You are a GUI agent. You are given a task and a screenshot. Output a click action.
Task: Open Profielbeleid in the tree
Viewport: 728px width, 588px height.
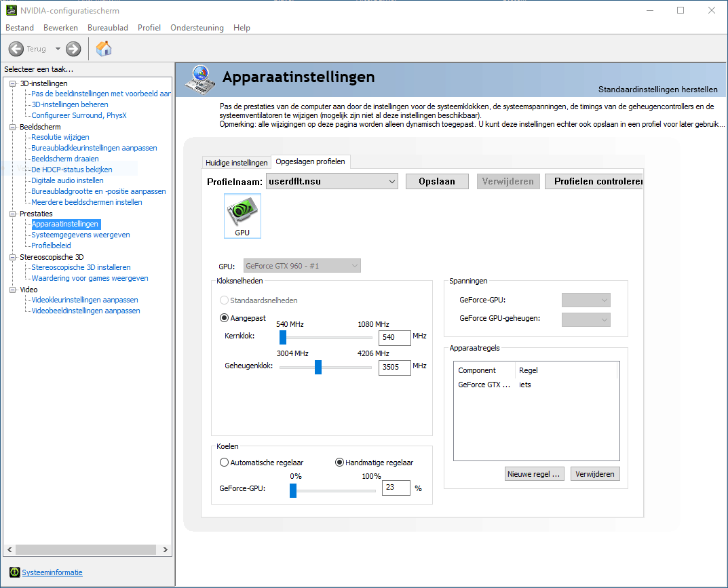(x=51, y=246)
